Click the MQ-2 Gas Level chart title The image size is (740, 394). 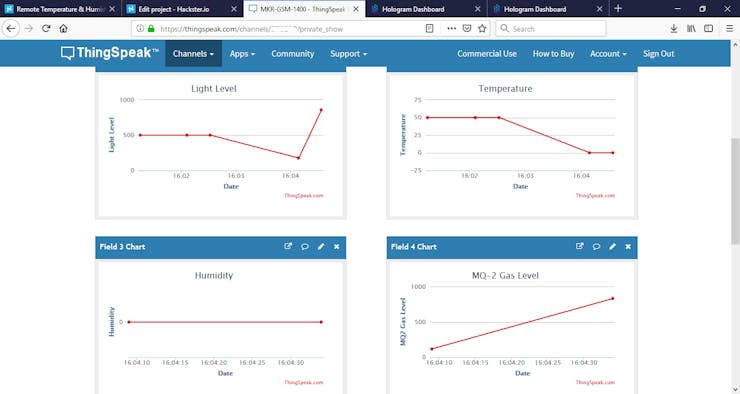coord(505,276)
